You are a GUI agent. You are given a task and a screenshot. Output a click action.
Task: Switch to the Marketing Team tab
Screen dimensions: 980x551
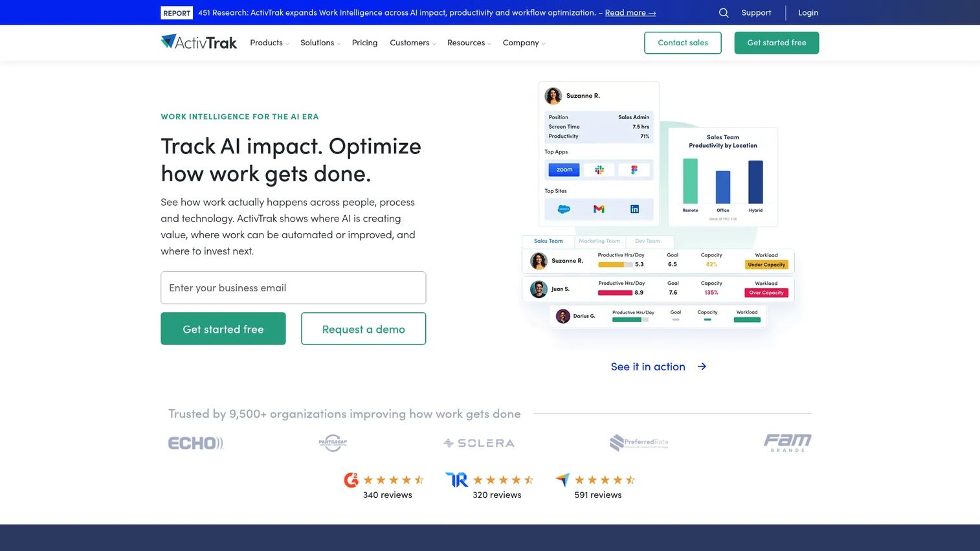coord(599,241)
